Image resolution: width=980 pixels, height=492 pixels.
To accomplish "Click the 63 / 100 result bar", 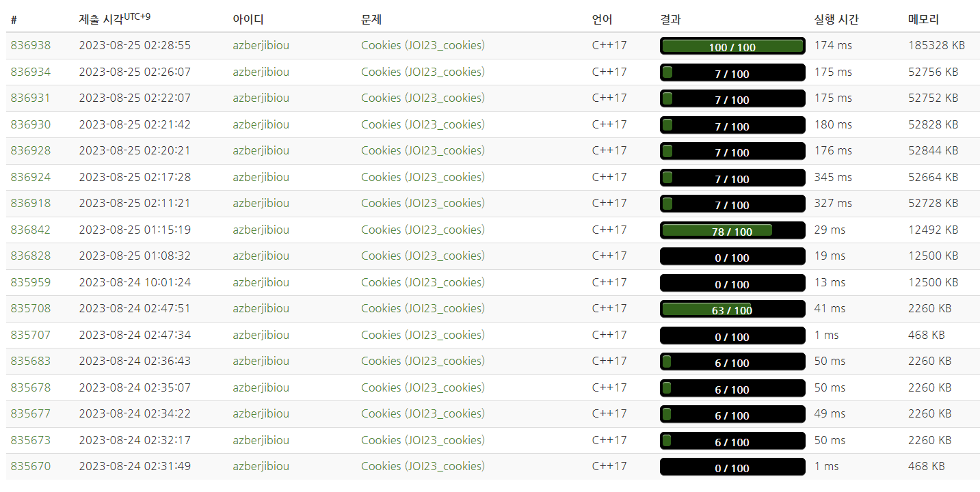I will [x=732, y=309].
